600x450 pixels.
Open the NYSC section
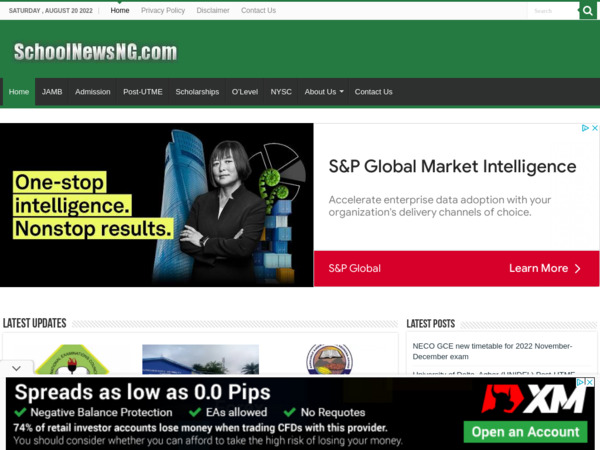coord(281,92)
